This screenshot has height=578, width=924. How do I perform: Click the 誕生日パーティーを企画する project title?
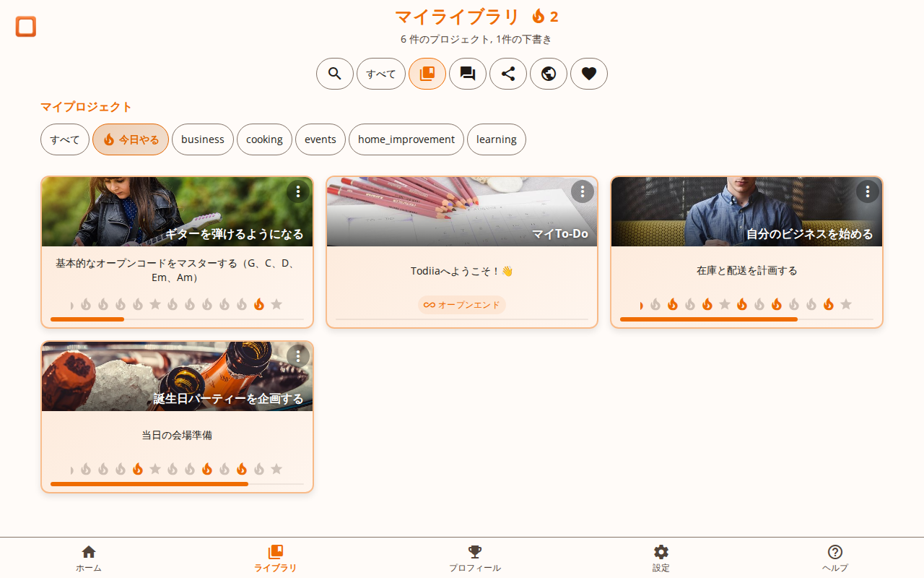coord(228,399)
